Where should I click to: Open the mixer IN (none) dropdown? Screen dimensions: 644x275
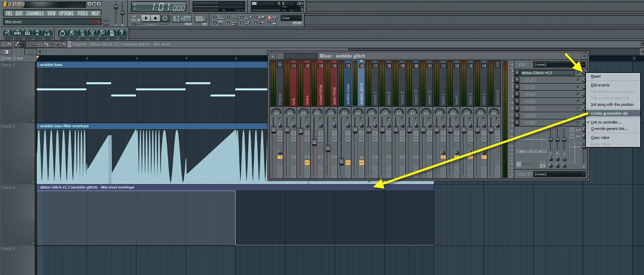coord(559,65)
